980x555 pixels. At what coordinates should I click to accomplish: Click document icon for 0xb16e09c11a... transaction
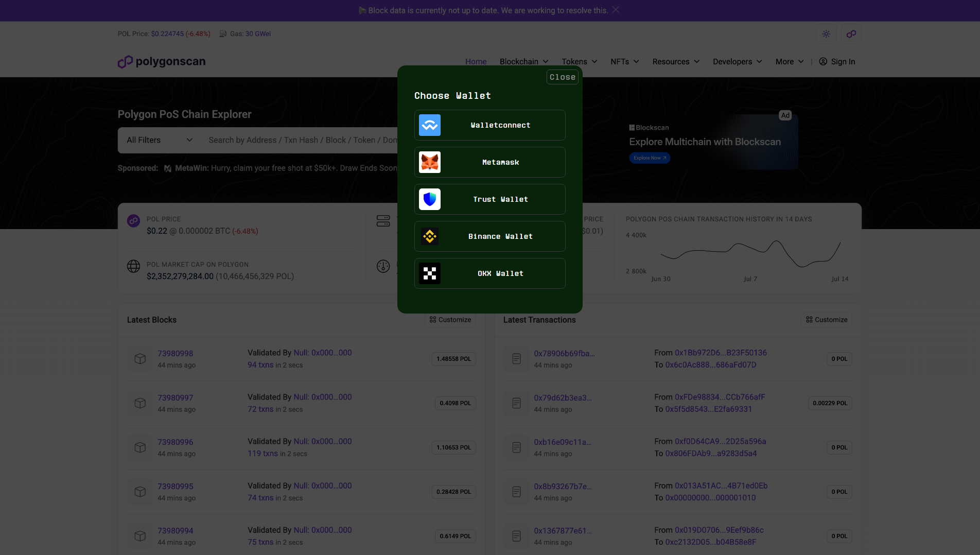pos(516,447)
